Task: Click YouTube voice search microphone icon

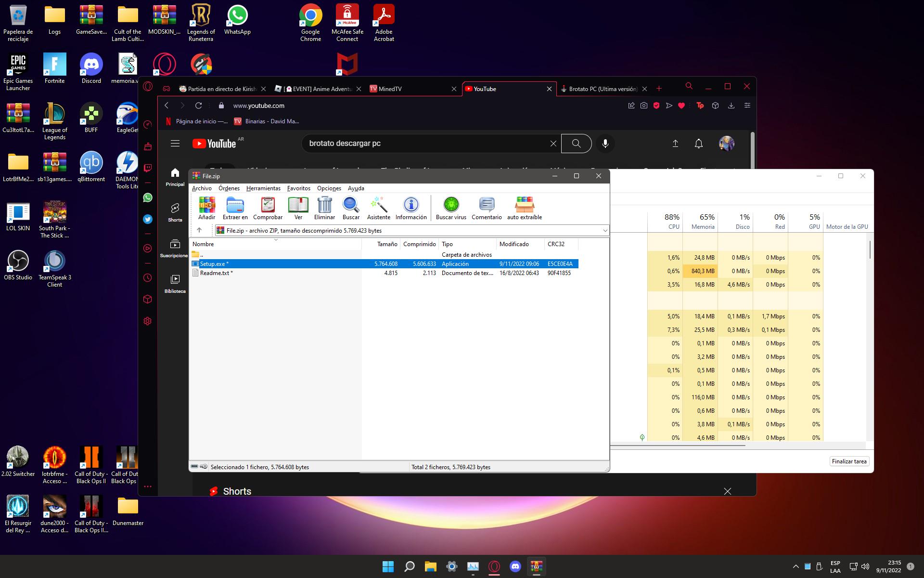Action: point(605,144)
